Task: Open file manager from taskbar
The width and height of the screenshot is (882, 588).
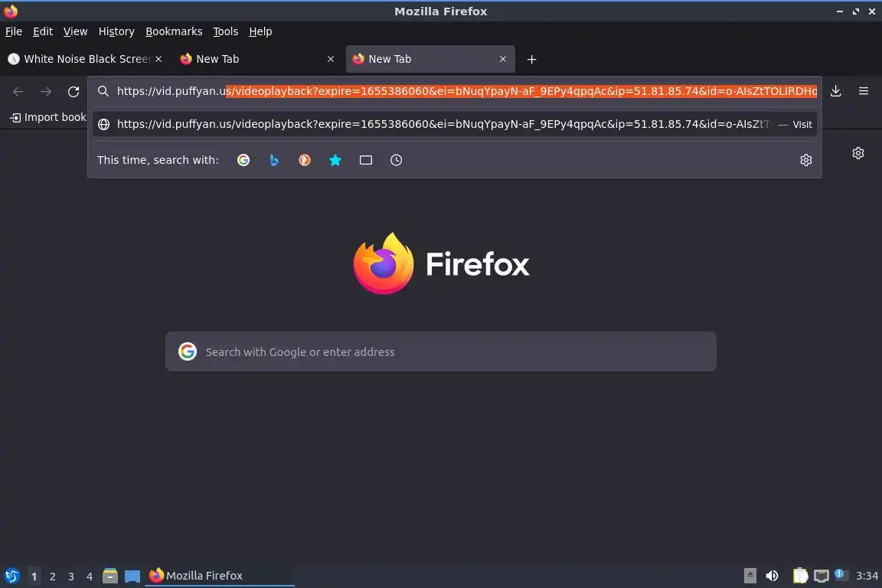Action: pos(110,576)
